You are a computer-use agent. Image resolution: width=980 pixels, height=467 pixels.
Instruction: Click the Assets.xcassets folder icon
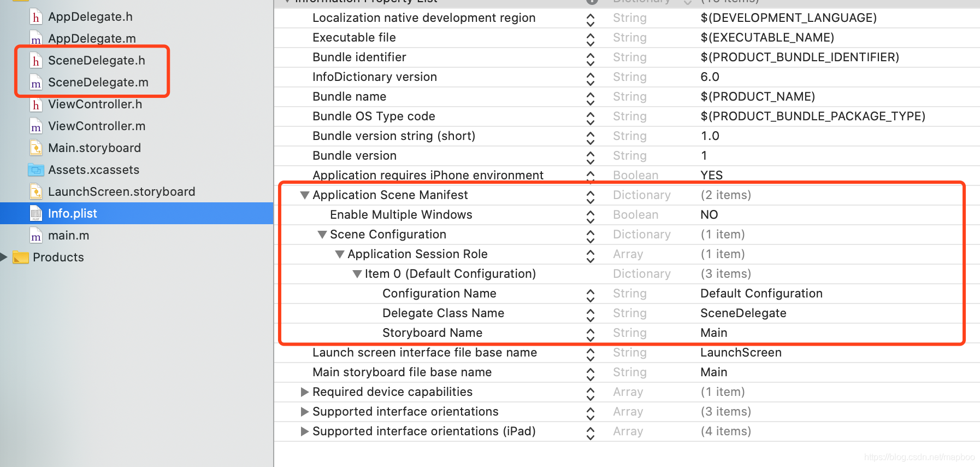point(36,170)
